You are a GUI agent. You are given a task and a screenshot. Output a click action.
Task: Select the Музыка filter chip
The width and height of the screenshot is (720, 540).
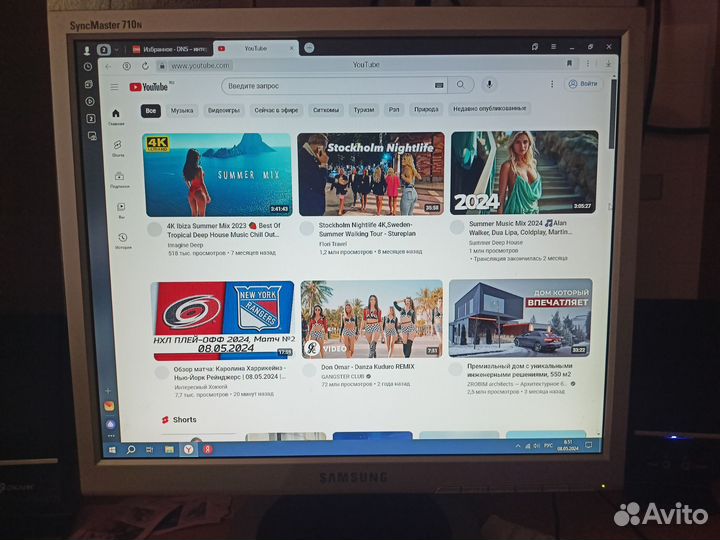click(x=182, y=111)
